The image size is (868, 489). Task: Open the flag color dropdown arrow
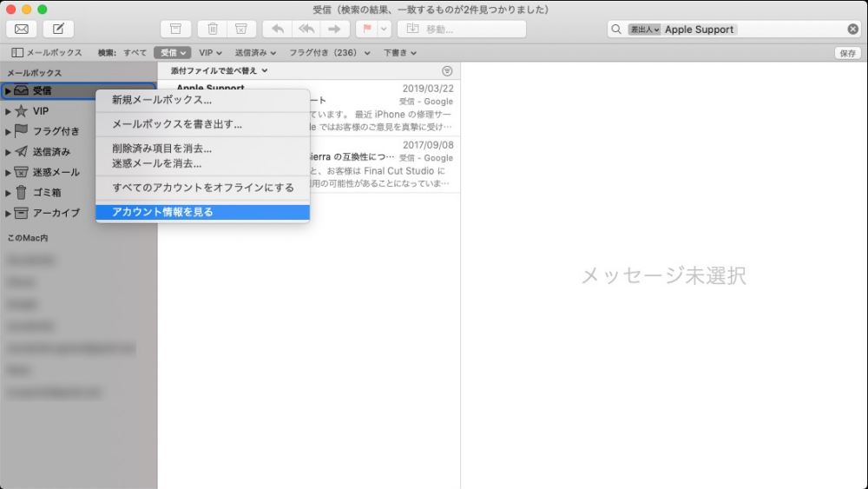tap(385, 29)
